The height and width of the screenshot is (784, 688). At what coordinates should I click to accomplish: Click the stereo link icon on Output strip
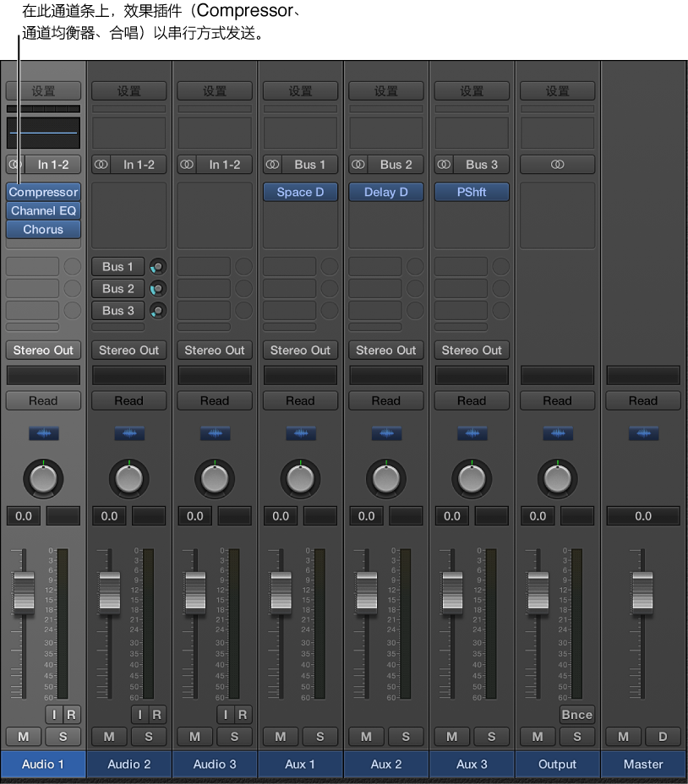pyautogui.click(x=557, y=165)
